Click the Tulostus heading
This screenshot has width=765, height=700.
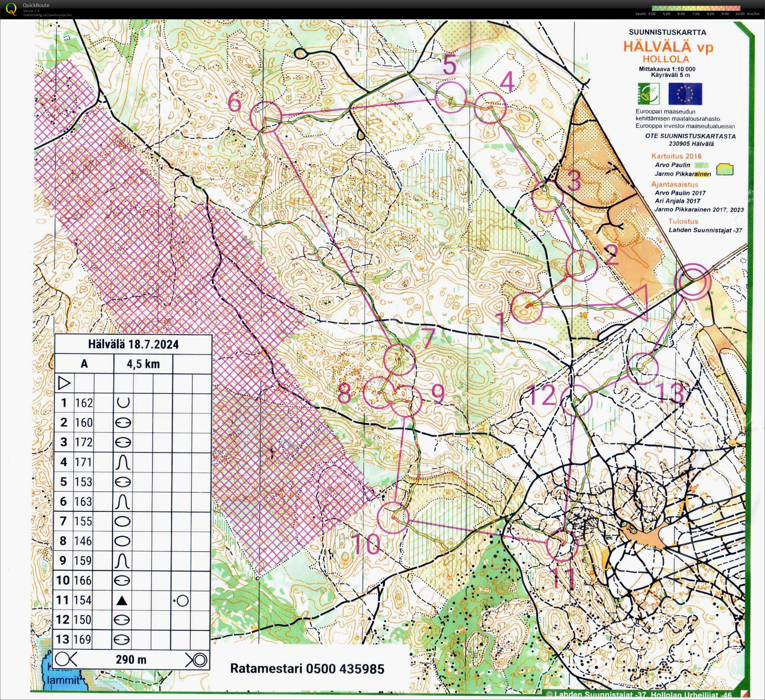683,221
